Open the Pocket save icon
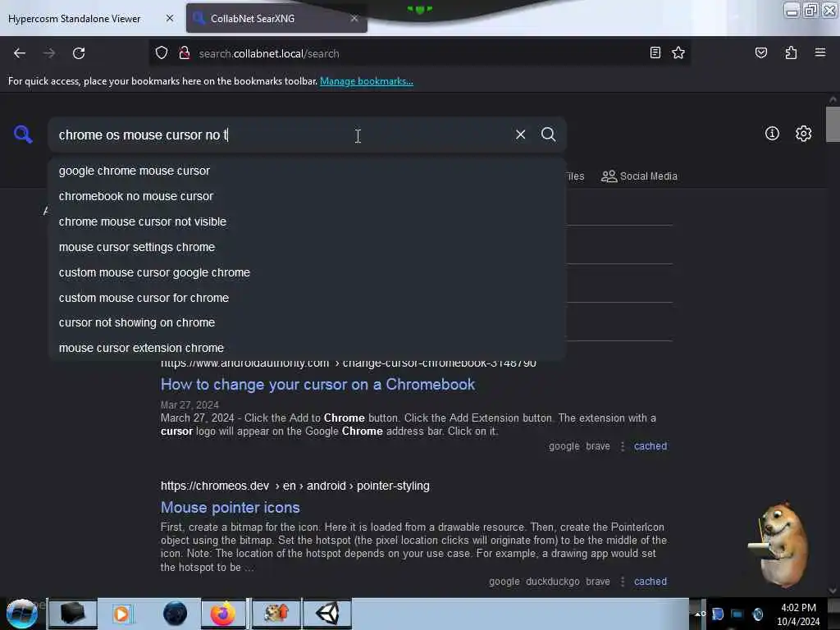Viewport: 840px width, 630px height. pyautogui.click(x=760, y=52)
